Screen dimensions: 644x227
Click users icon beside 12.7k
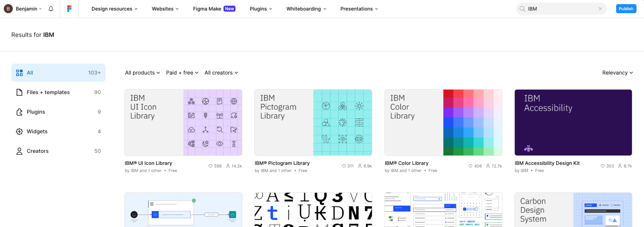[x=488, y=166]
